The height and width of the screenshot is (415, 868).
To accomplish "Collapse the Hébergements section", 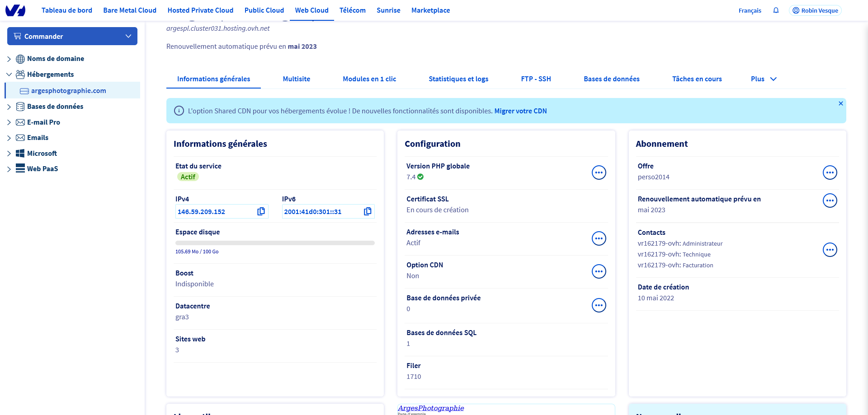I will coord(9,75).
